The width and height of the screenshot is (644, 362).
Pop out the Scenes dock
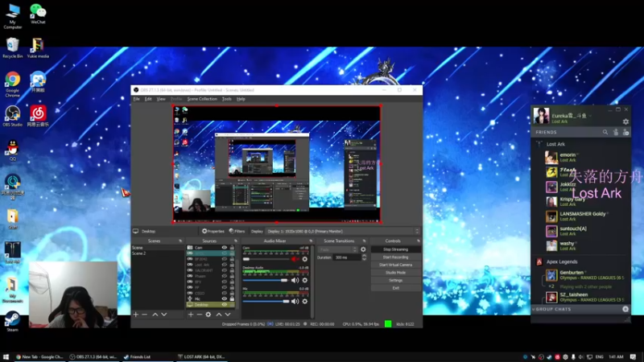coord(180,241)
